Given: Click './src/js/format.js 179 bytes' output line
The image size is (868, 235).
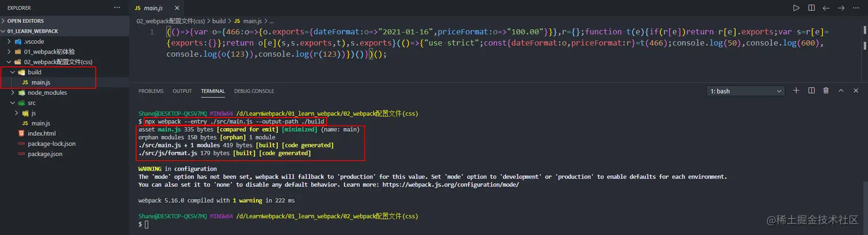Looking at the screenshot, I should (224, 154).
